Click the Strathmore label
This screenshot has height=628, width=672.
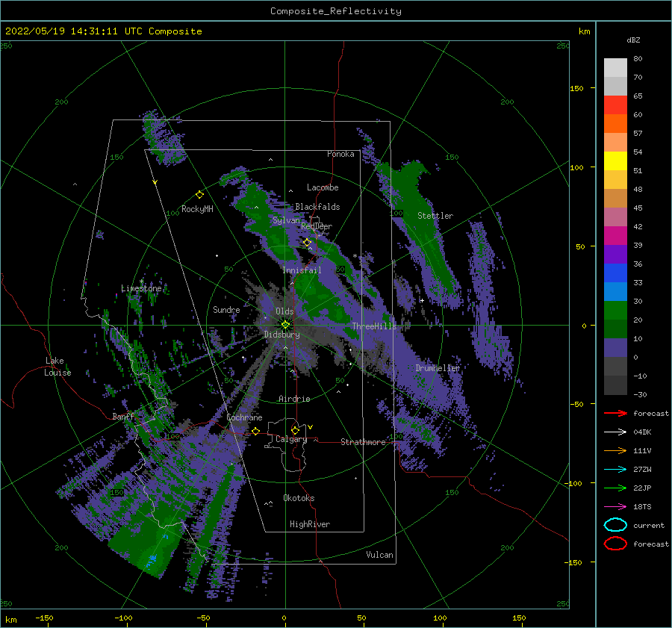pyautogui.click(x=363, y=442)
